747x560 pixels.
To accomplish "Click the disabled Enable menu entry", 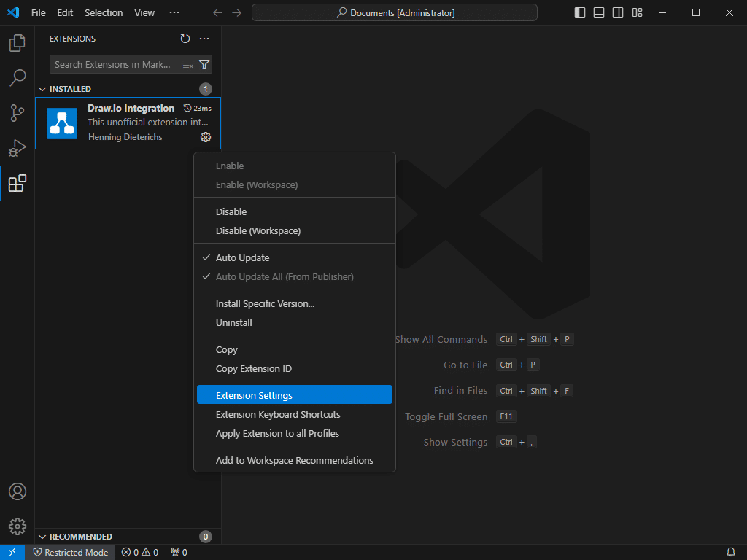I will (295, 166).
